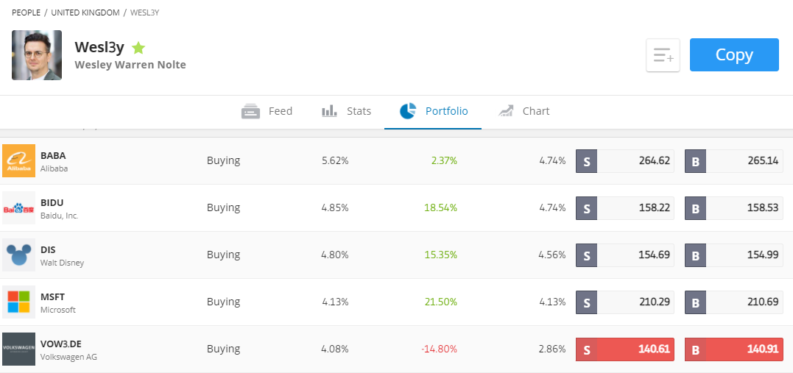Click the green star next to Wesl3y
Viewport: 793px width, 373px height.
138,48
